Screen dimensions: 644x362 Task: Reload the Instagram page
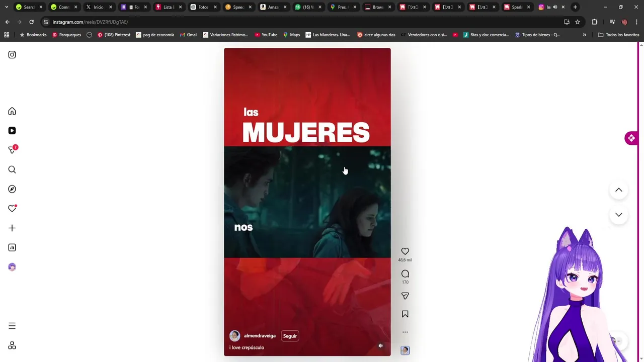[31, 22]
